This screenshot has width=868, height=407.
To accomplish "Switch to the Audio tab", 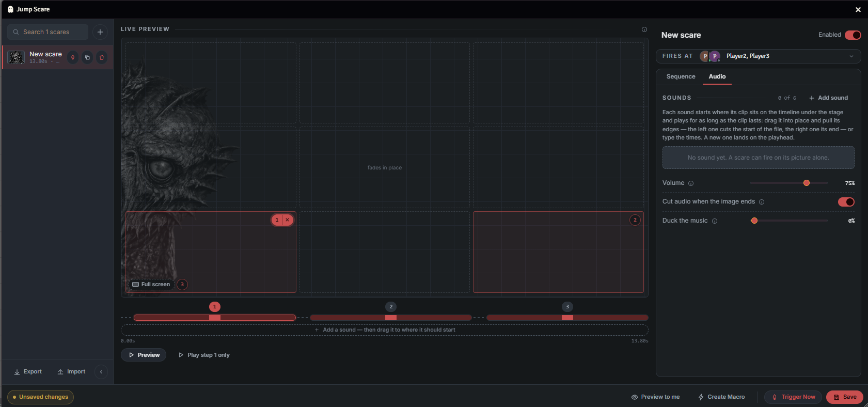I will (x=717, y=76).
